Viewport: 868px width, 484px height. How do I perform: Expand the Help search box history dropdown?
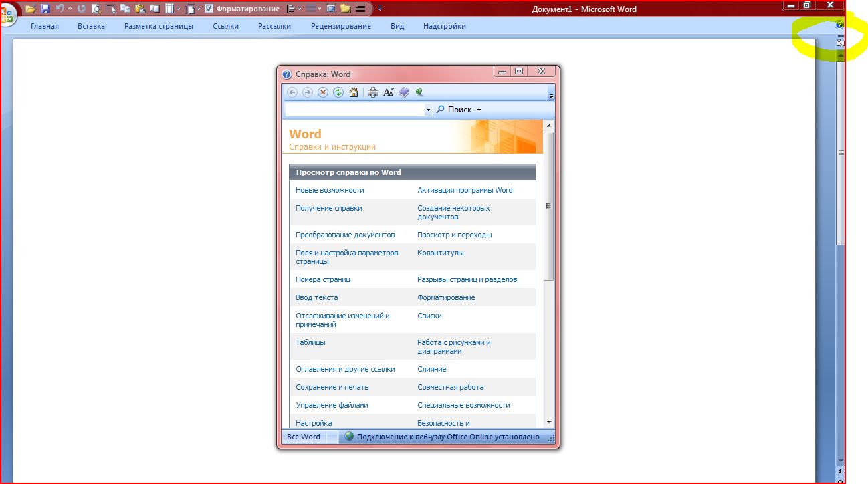(428, 110)
